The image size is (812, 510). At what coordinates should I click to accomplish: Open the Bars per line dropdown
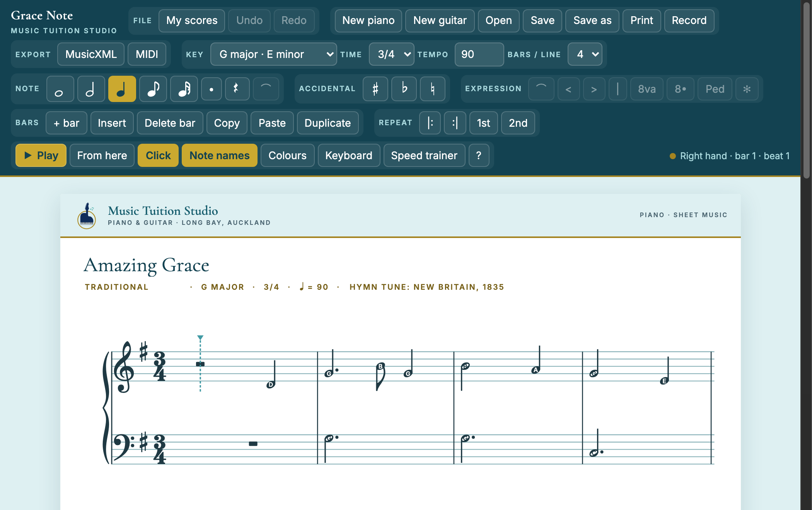tap(585, 54)
